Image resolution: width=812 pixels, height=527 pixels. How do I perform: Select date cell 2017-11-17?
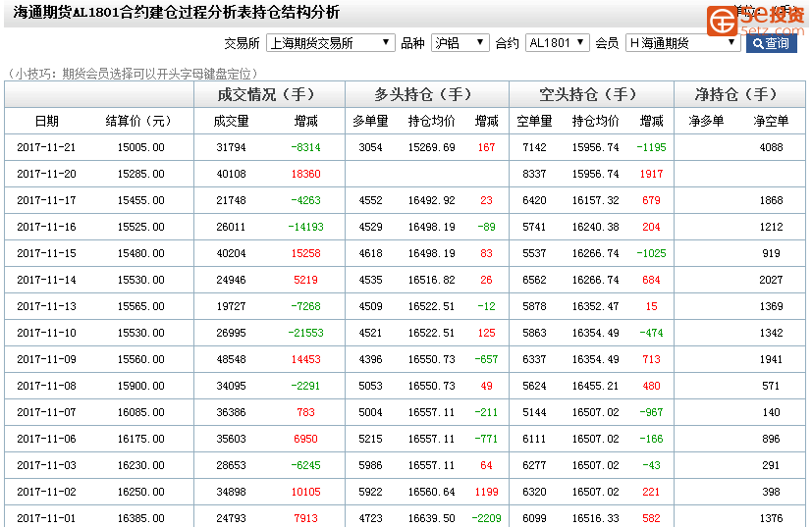[x=46, y=200]
